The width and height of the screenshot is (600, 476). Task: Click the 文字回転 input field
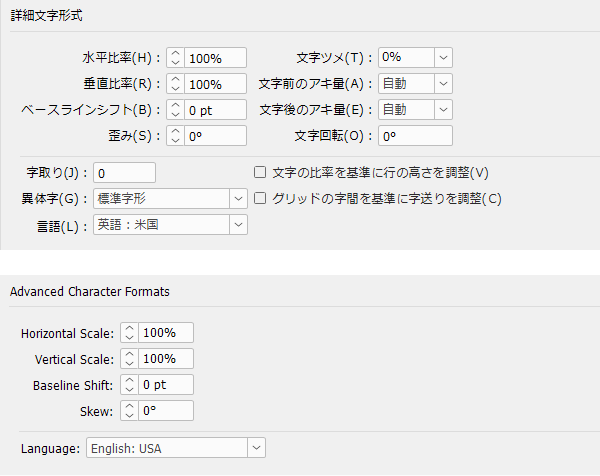click(414, 136)
